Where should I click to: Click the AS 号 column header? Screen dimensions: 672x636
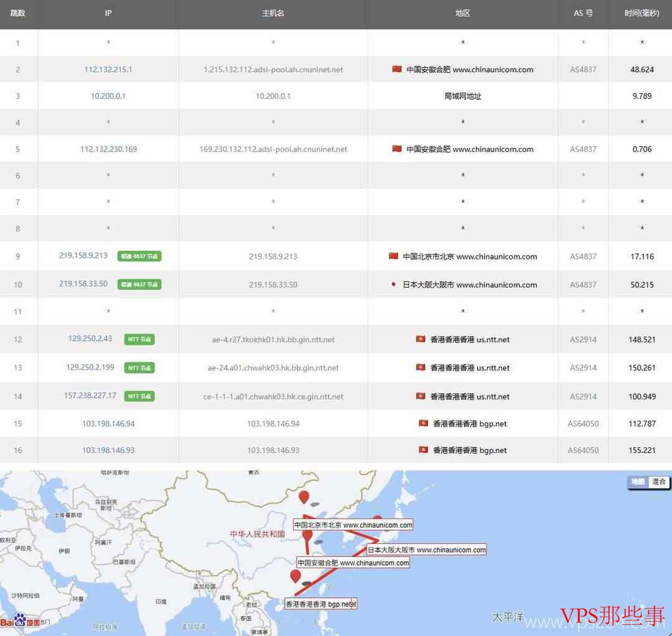(583, 13)
